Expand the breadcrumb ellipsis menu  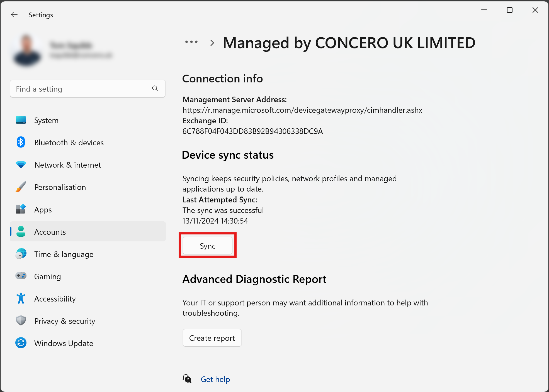click(191, 42)
